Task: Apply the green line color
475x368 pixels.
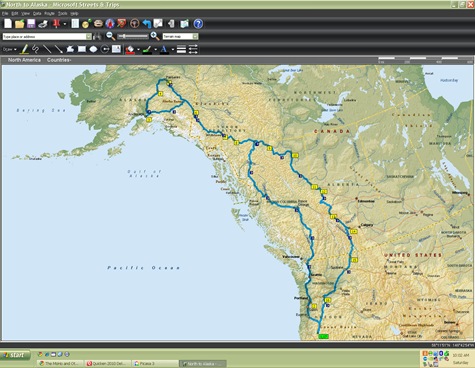Action: pos(147,49)
